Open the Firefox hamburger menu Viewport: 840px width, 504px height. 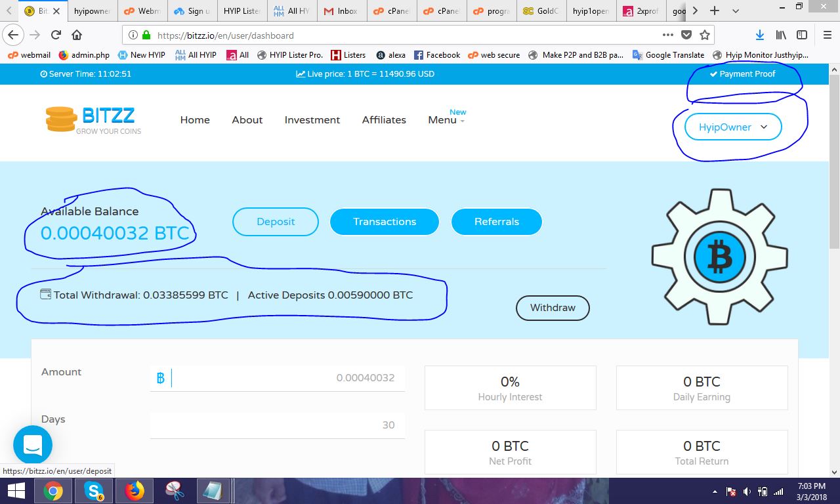(x=828, y=35)
